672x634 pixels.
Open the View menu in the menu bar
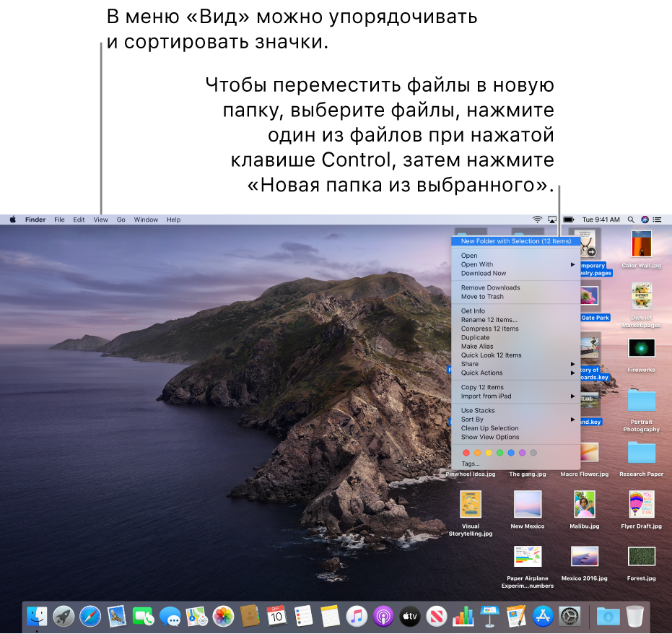tap(101, 220)
